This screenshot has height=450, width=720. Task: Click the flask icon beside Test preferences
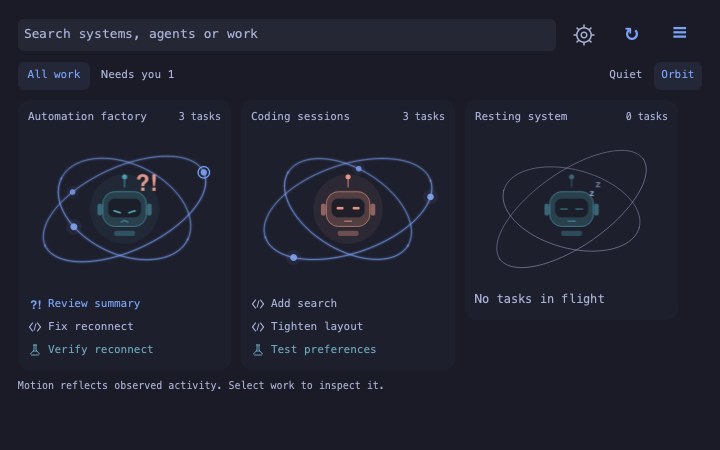point(258,350)
